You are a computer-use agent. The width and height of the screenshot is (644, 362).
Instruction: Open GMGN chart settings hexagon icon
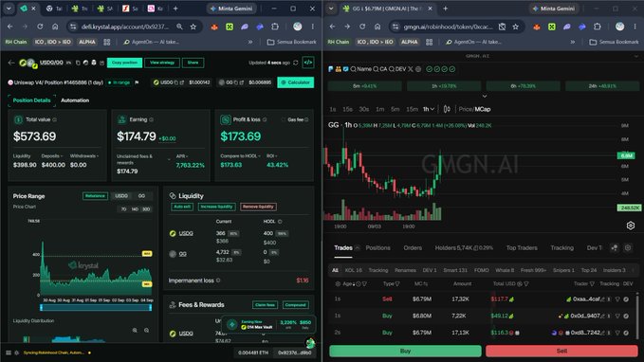pyautogui.click(x=631, y=226)
